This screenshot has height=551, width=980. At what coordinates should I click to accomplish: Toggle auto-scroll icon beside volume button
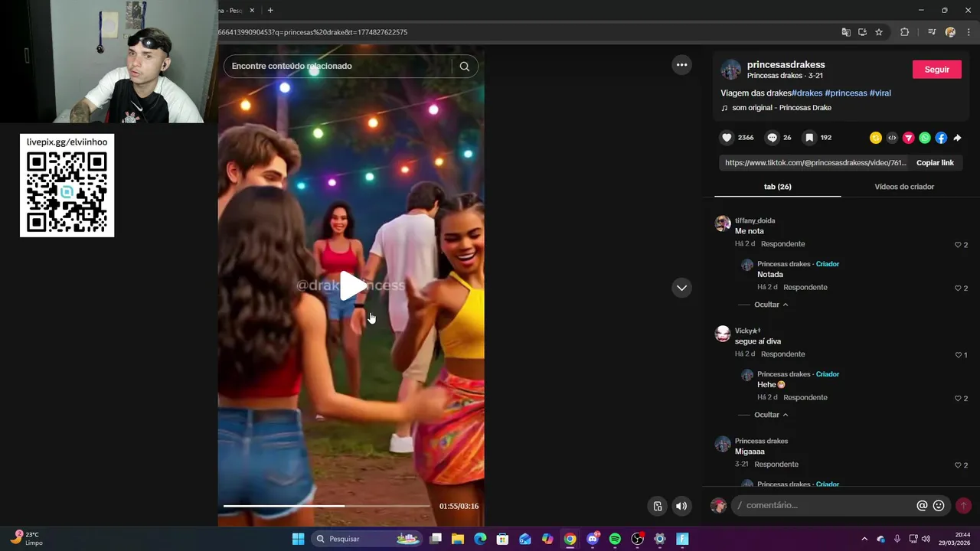point(658,506)
